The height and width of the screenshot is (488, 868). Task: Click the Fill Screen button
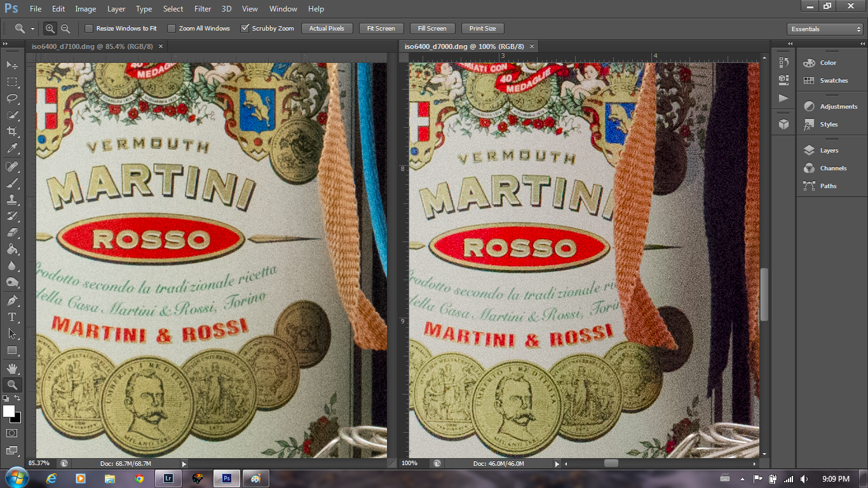tap(432, 29)
